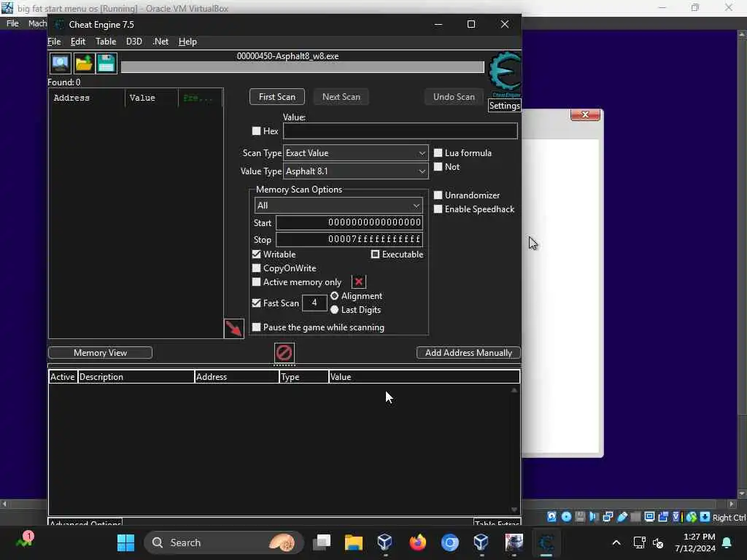The image size is (747, 560).
Task: Expand the memory region dropdown showing All
Action: point(338,205)
